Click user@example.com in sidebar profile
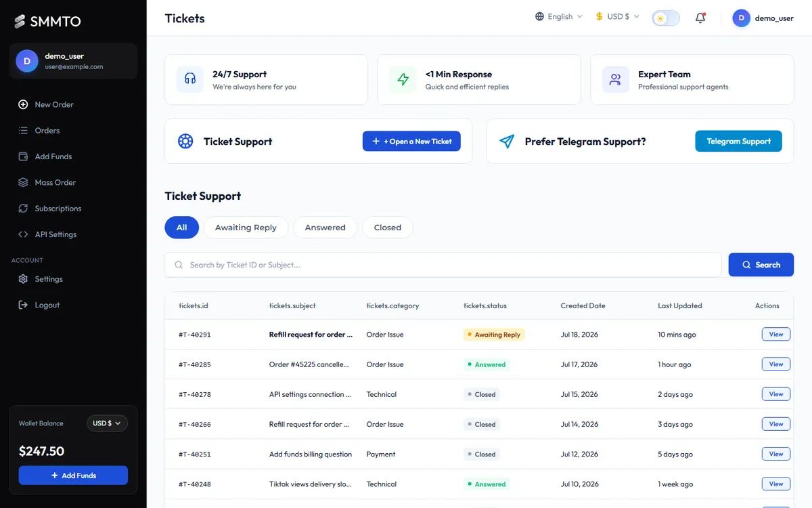 point(74,67)
